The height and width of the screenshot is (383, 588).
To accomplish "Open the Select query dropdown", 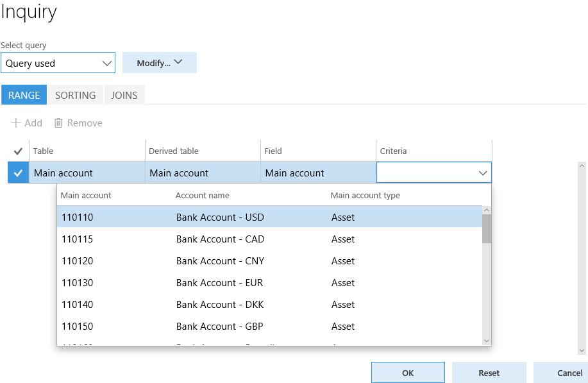I will [58, 63].
